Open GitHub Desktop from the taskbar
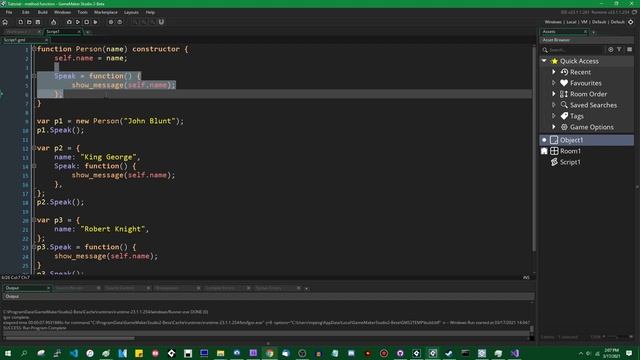The height and width of the screenshot is (360, 640). (400, 353)
